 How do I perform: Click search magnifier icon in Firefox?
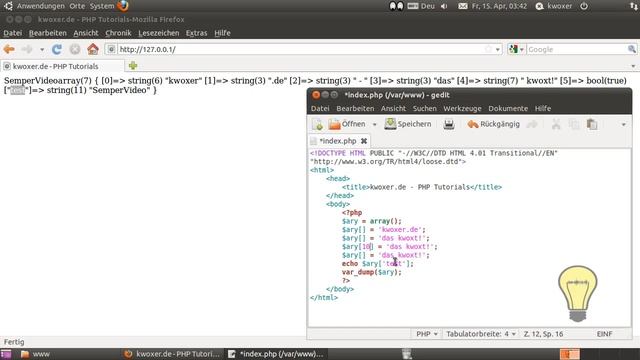coord(631,49)
